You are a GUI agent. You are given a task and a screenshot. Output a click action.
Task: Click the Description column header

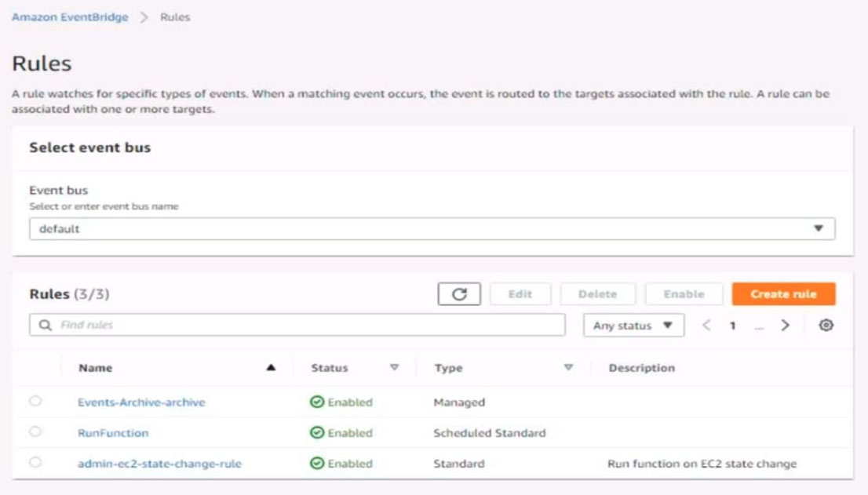[x=642, y=368]
